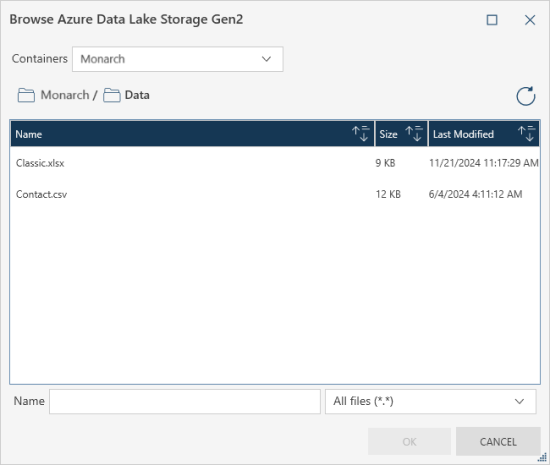
Task: Select the Classic.xlsx file
Action: [x=40, y=163]
